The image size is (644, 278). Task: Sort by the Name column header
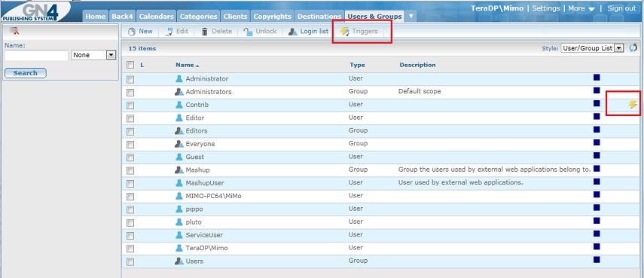(187, 65)
